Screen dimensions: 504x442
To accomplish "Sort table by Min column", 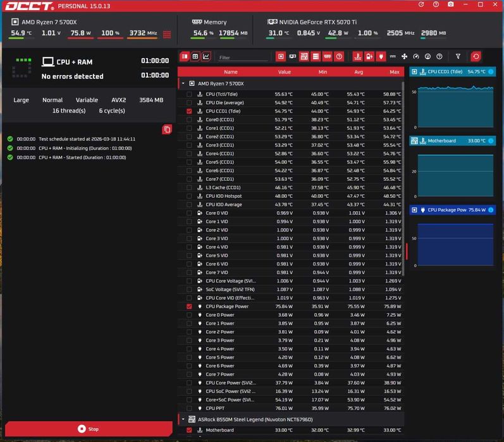I will [x=323, y=72].
